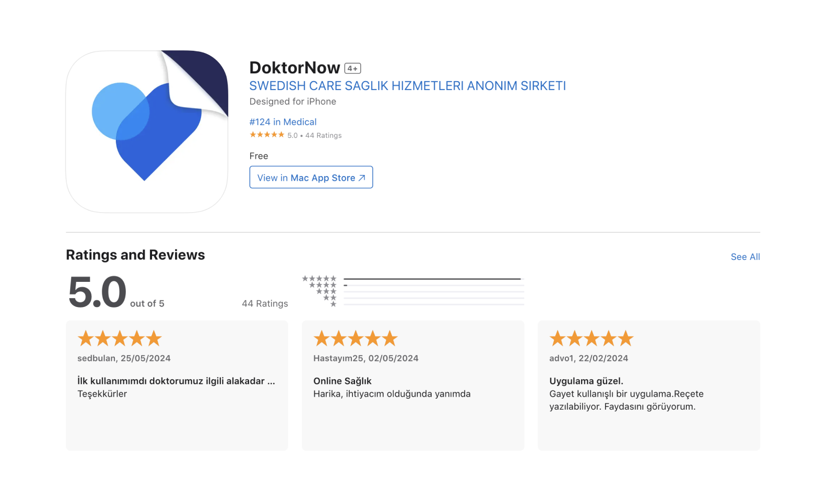This screenshot has height=504, width=839.
Task: Open View in Mac App Store
Action: tap(311, 178)
